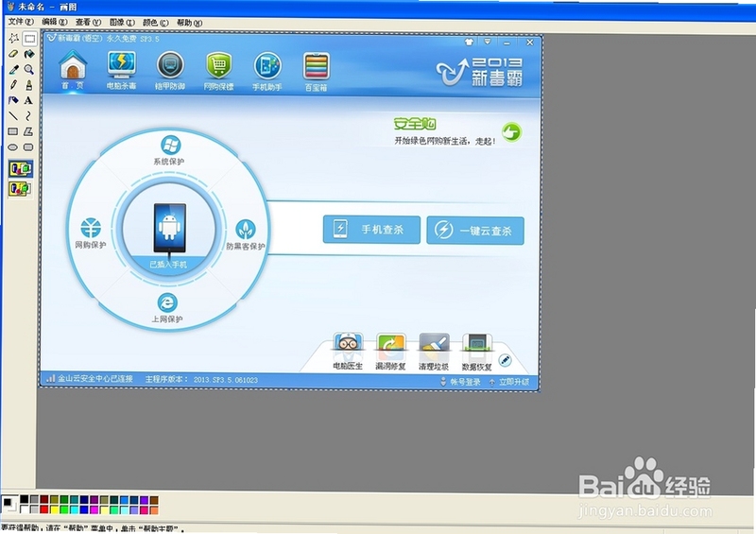Select the Curve tool

click(29, 115)
